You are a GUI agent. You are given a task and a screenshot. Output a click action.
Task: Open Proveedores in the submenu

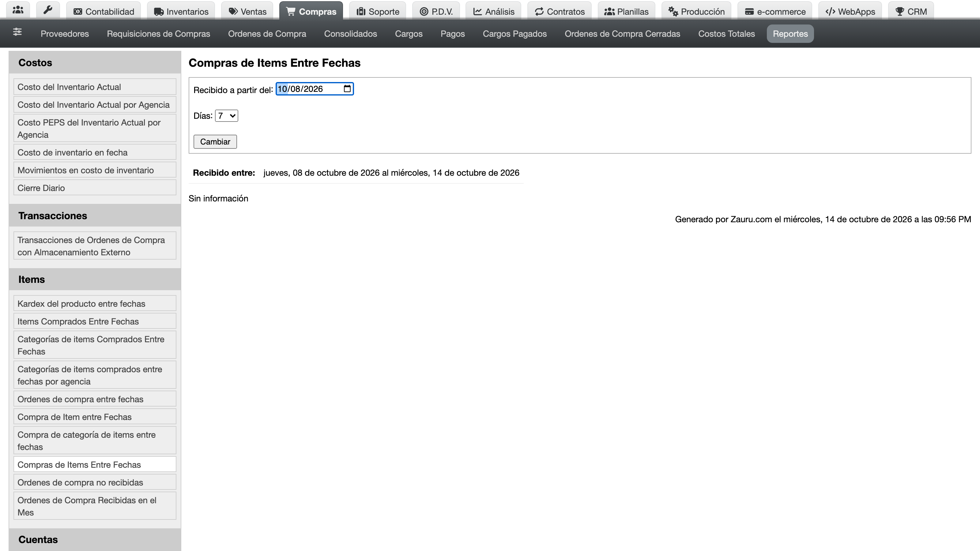tap(65, 33)
